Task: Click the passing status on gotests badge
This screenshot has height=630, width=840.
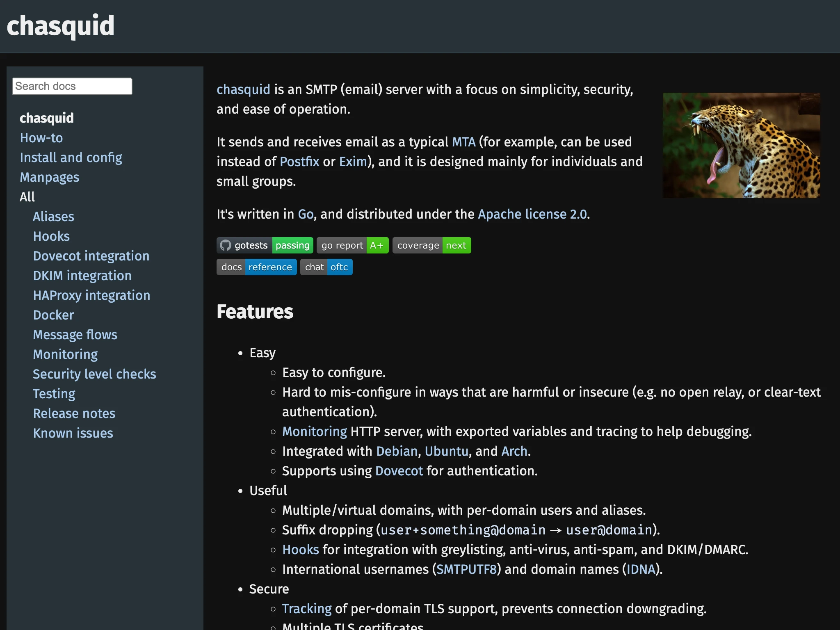Action: point(292,245)
